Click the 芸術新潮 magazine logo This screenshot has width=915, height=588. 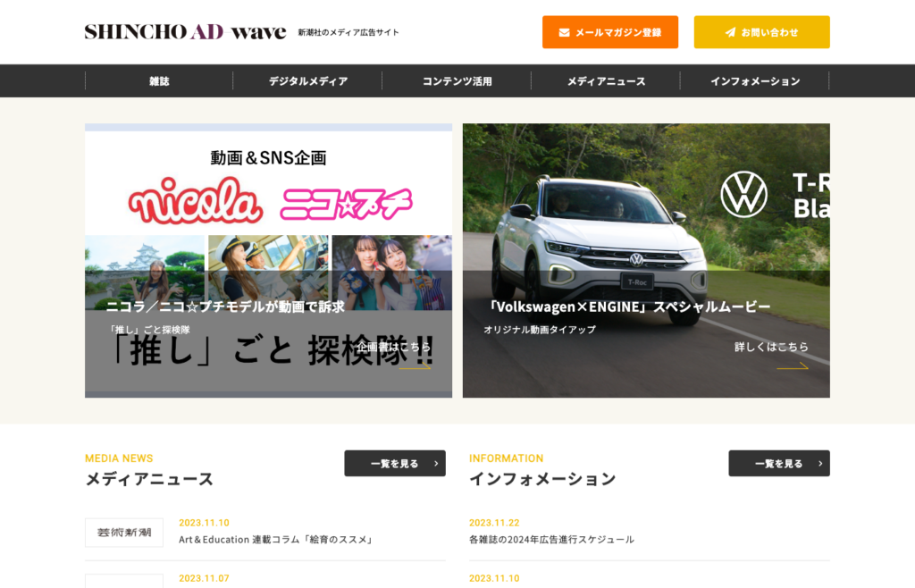(x=124, y=533)
